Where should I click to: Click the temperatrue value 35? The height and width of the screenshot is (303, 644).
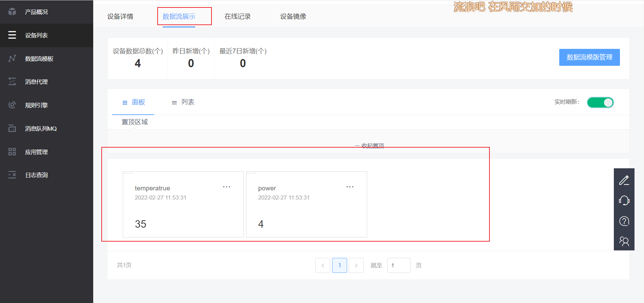click(x=141, y=224)
